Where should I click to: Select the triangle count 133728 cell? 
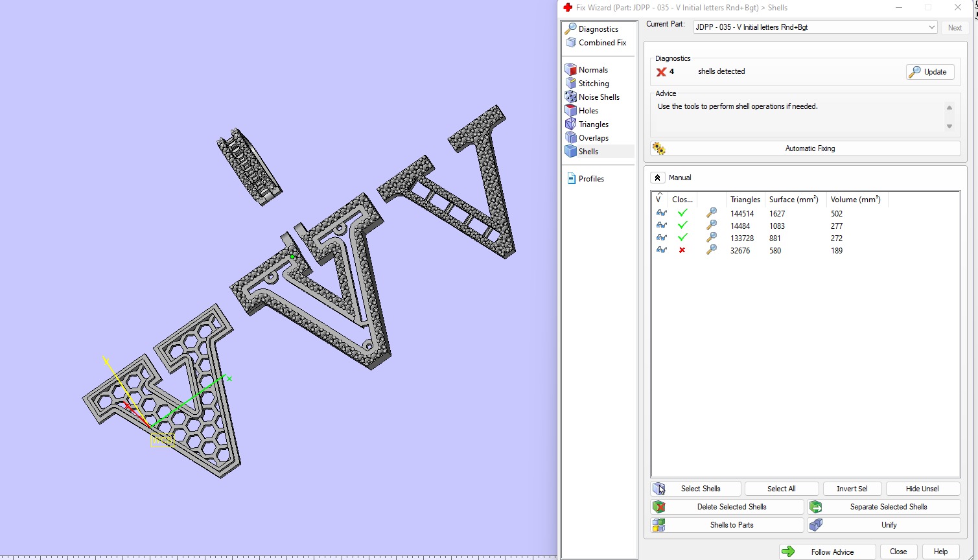coord(742,239)
